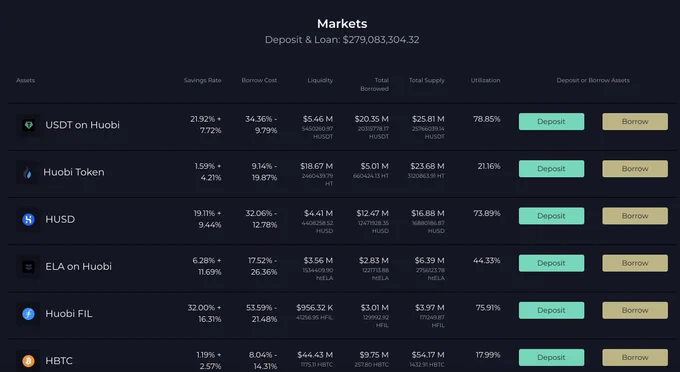Deposit ELA on Huobi
The width and height of the screenshot is (680, 372).
point(551,263)
